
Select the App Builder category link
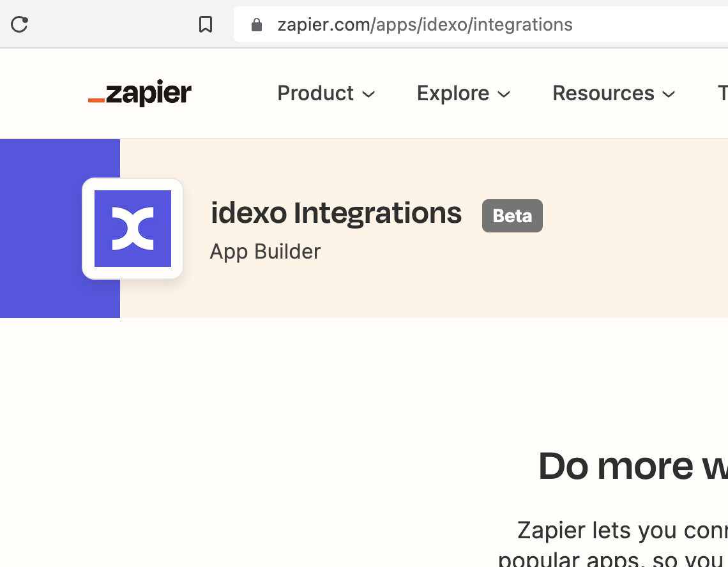pyautogui.click(x=265, y=252)
